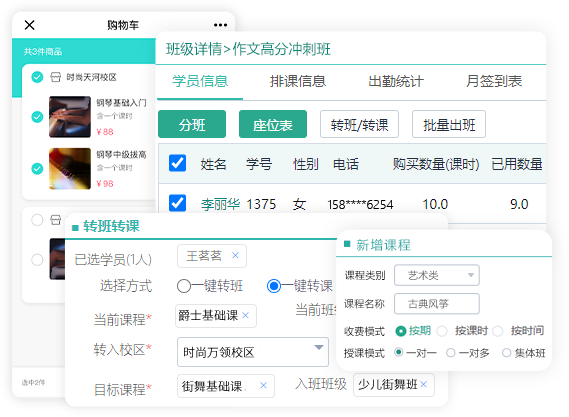The width and height of the screenshot is (569, 417).
Task: Remove 街舞基础课 from target course field
Action: (x=263, y=385)
